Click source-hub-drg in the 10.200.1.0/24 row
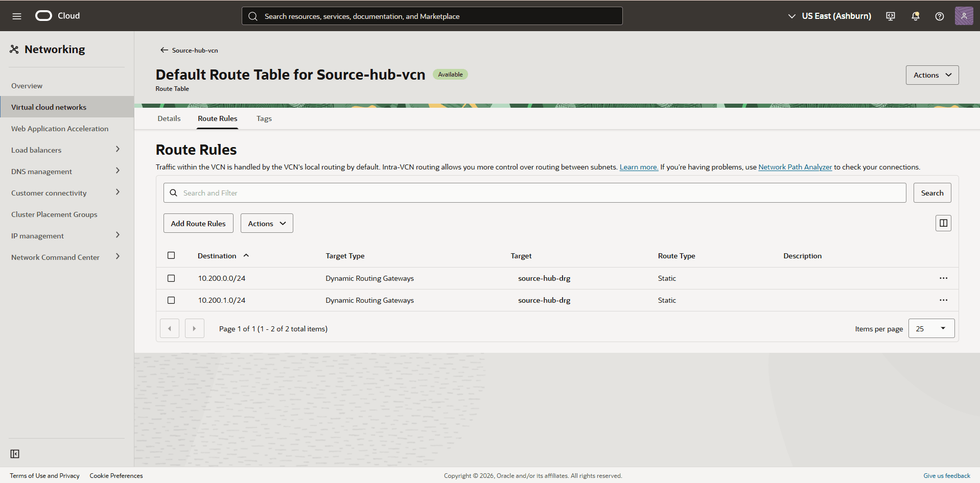Screen dimensions: 980x483 (x=544, y=300)
